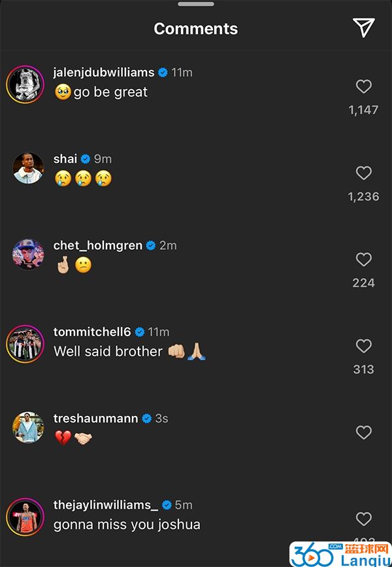This screenshot has width=392, height=567.
Task: Visit chet_holmgren username link
Action: pyautogui.click(x=98, y=245)
